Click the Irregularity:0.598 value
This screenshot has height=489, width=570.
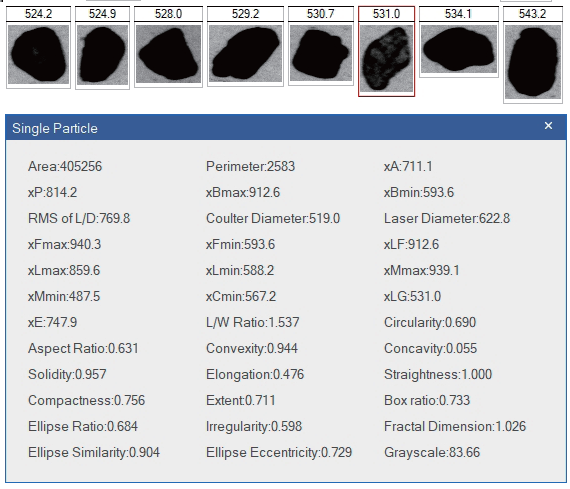[x=254, y=426]
